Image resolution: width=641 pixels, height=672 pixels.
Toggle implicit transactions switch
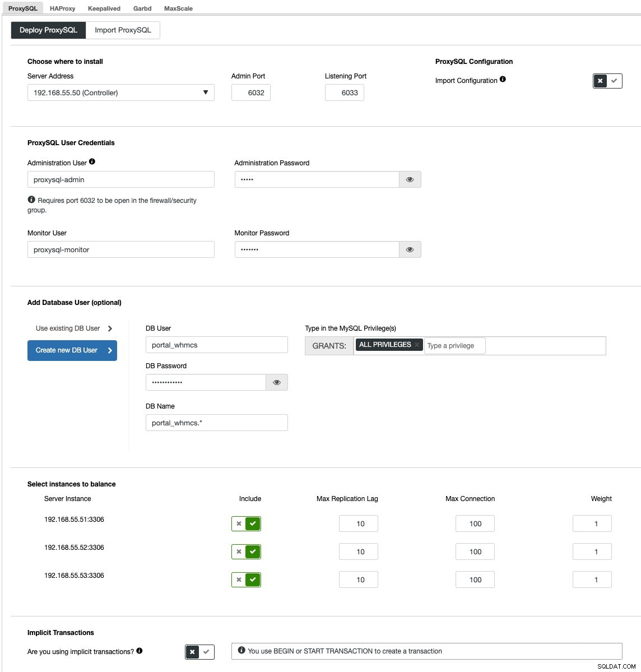pyautogui.click(x=199, y=652)
